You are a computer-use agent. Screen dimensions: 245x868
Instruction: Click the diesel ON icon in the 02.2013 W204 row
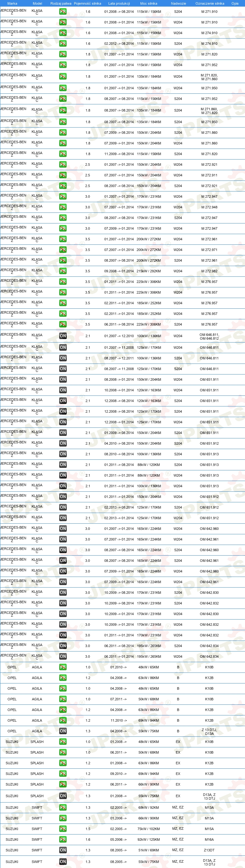(x=63, y=518)
